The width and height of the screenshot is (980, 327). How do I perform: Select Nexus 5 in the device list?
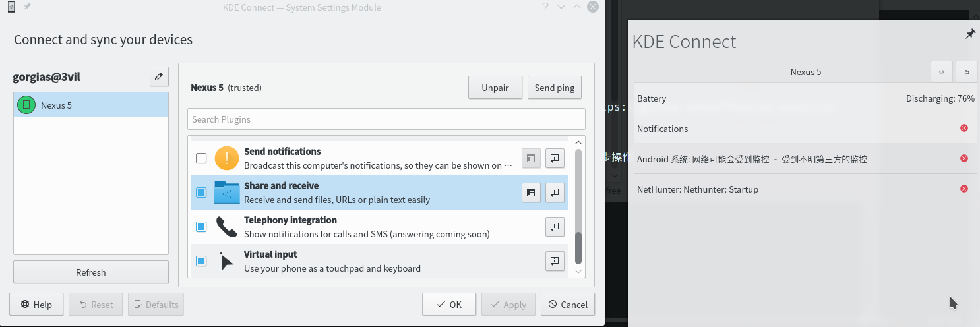click(x=91, y=105)
